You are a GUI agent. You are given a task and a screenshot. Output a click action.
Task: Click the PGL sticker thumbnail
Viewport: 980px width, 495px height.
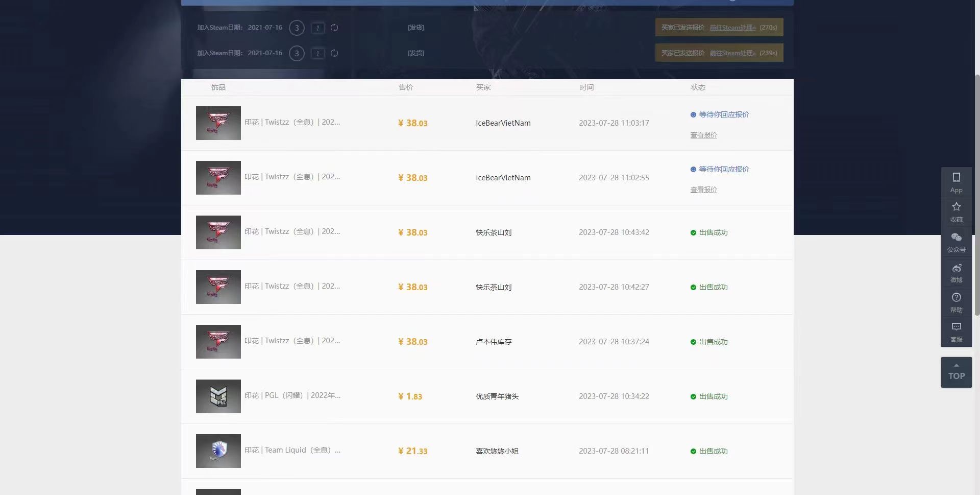(x=218, y=396)
